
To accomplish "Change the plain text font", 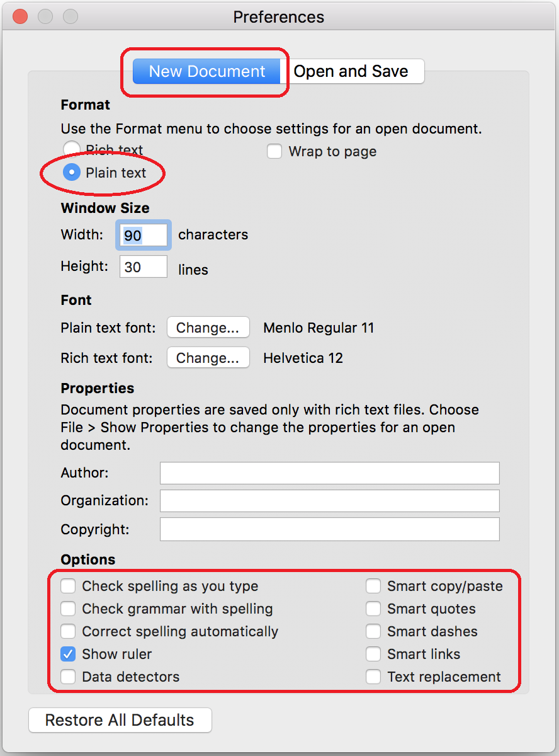I will [x=208, y=327].
